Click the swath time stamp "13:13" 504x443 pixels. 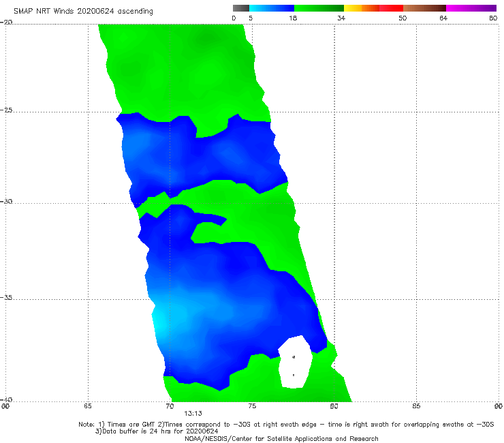193,414
